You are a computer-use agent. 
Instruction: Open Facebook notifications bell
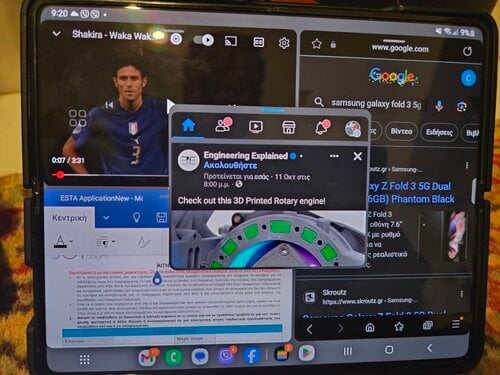point(321,127)
